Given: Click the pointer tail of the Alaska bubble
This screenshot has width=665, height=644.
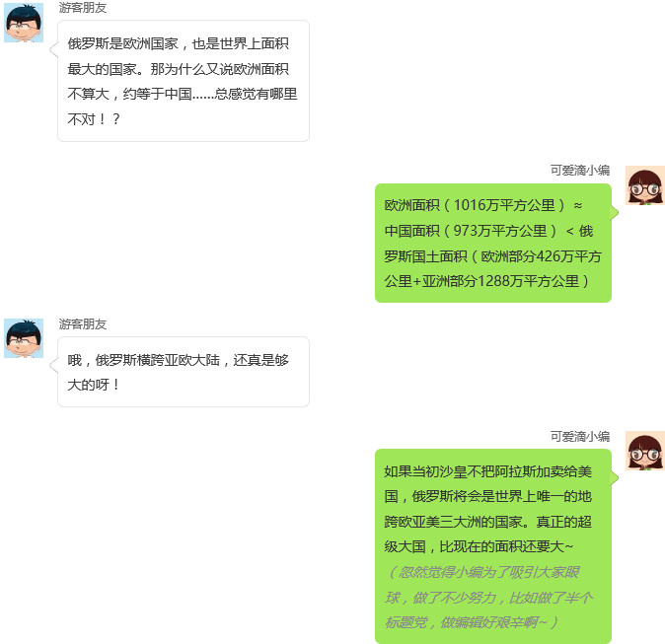Looking at the screenshot, I should [x=615, y=477].
